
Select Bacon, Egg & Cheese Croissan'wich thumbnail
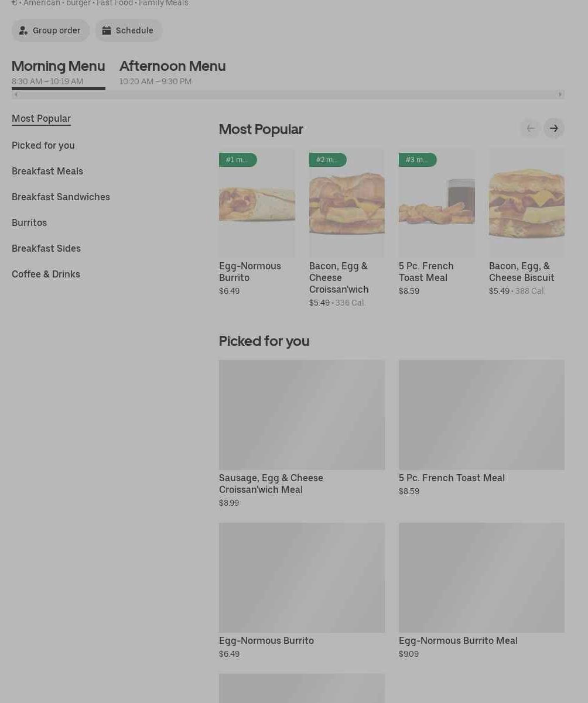point(347,203)
